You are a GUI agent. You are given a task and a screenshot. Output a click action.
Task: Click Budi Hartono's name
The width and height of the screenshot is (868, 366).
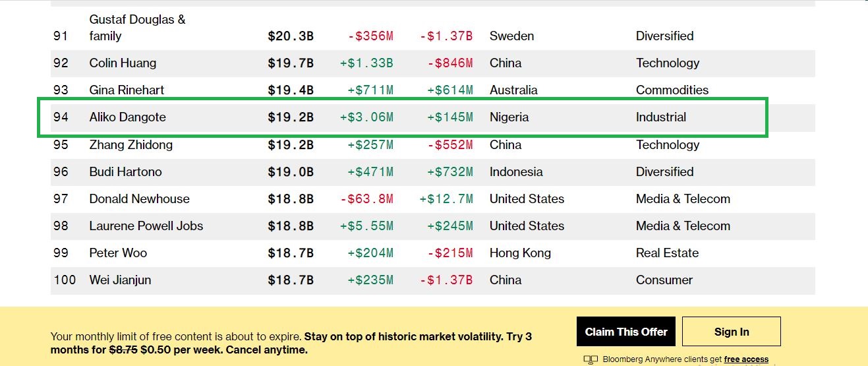pyautogui.click(x=125, y=171)
